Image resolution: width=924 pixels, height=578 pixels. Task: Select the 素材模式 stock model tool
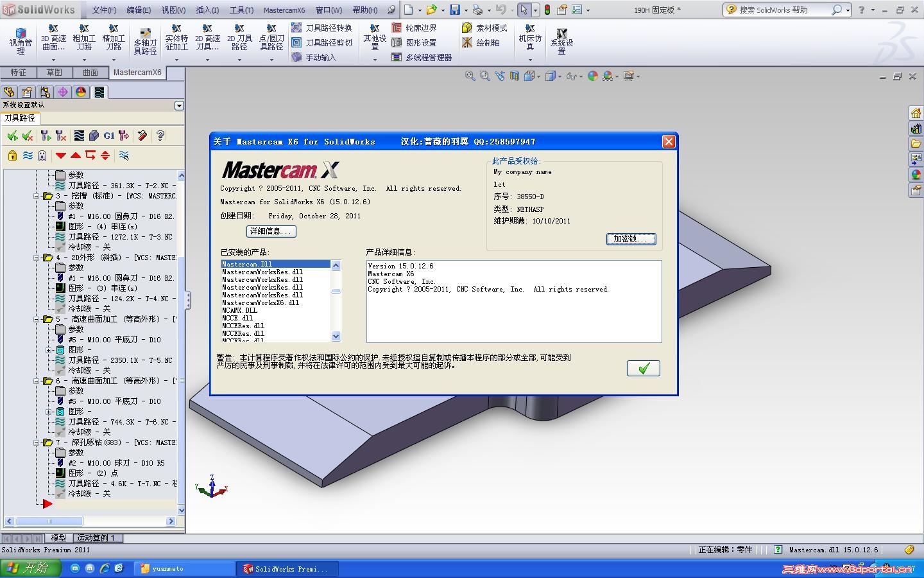[x=484, y=28]
